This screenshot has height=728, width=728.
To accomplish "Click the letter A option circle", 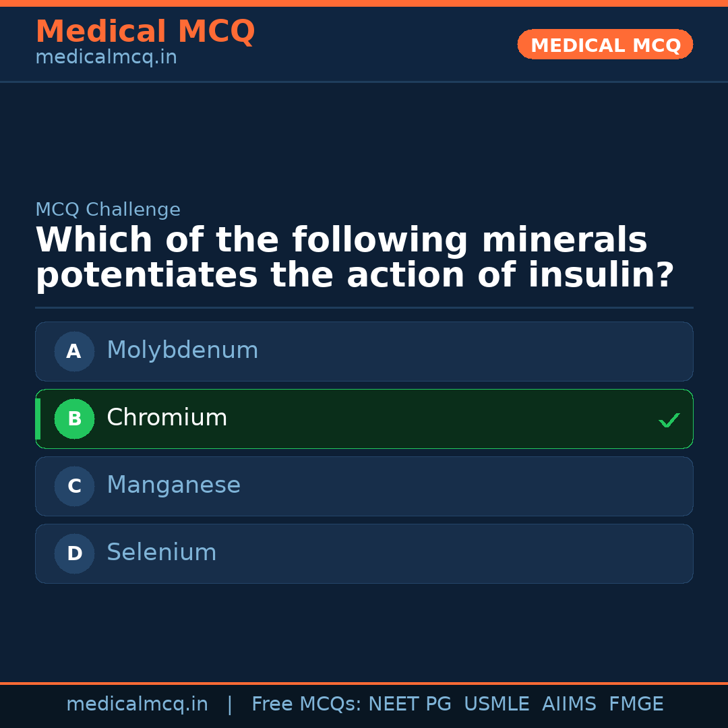I will (74, 351).
